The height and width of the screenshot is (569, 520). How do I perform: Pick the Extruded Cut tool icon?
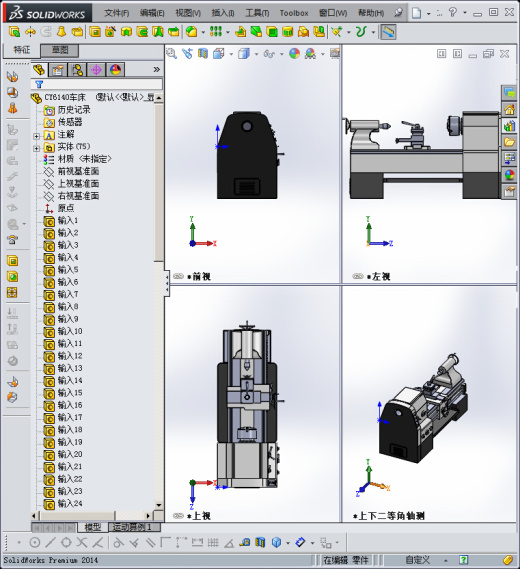[95, 32]
